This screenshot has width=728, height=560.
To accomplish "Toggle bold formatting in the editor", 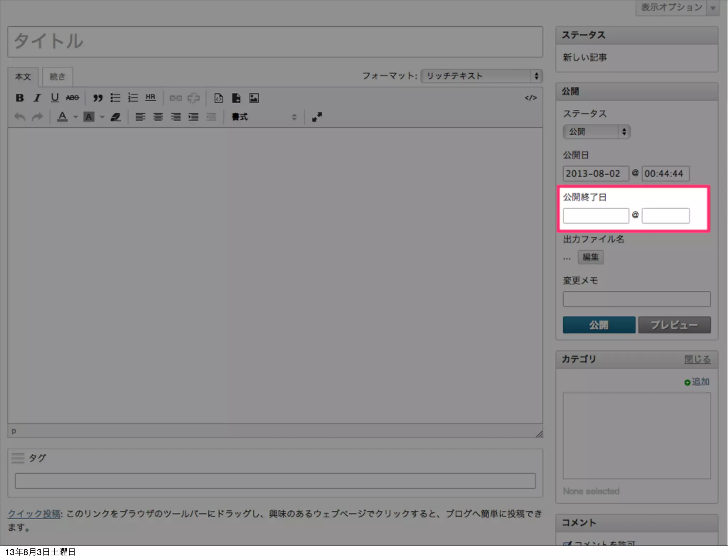I will pos(20,98).
